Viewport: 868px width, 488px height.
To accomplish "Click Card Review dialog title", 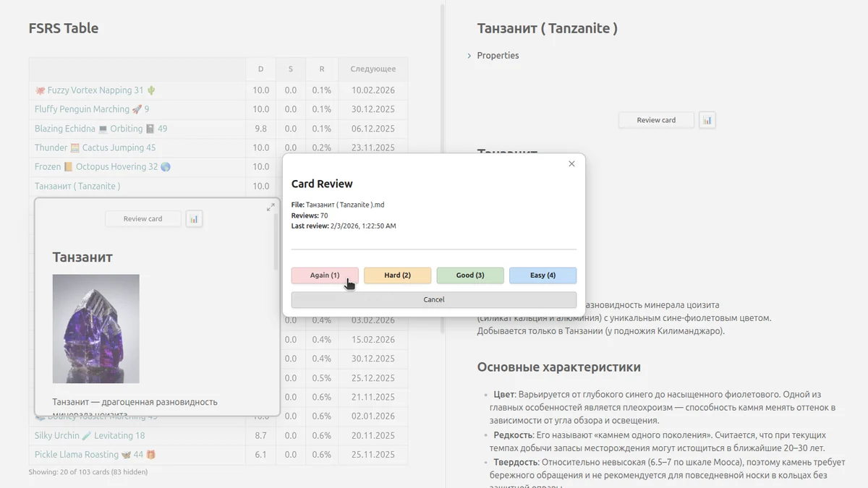I will [322, 184].
